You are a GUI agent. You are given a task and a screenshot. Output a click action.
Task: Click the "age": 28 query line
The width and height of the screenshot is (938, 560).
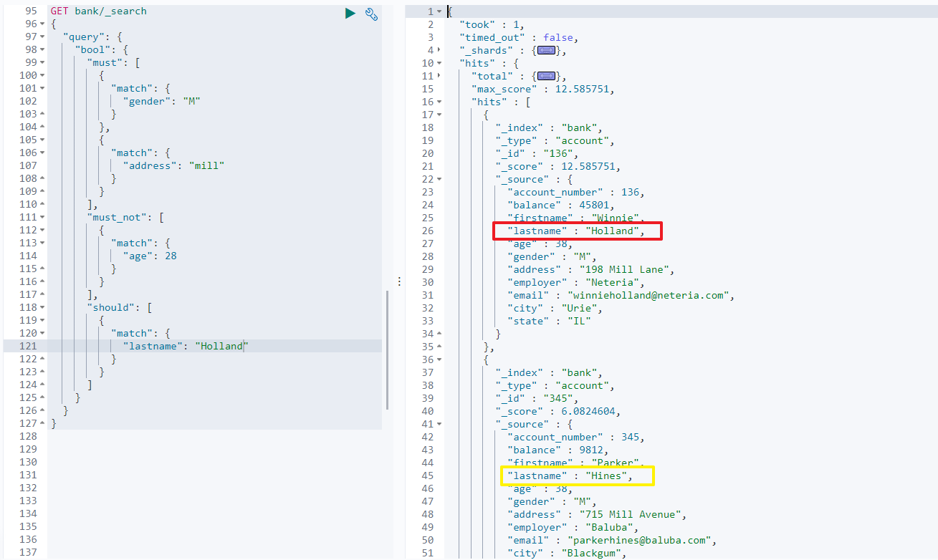(x=150, y=256)
